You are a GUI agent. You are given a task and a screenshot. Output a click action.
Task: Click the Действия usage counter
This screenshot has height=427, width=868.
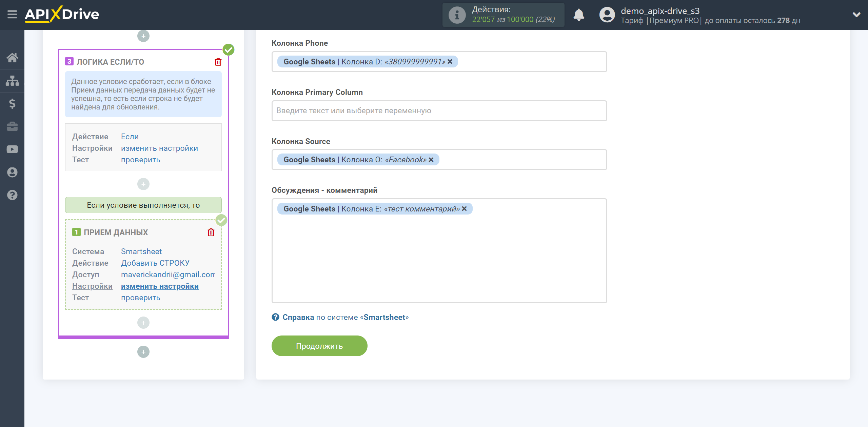coord(504,15)
